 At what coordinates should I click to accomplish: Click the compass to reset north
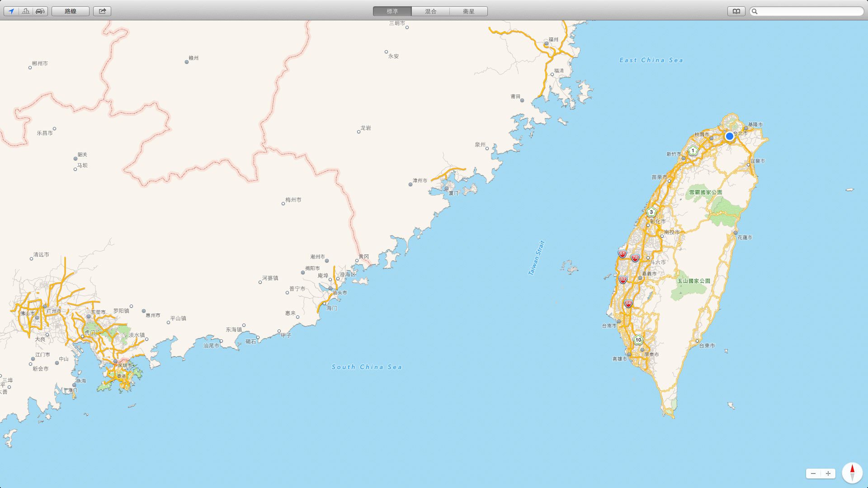point(852,473)
